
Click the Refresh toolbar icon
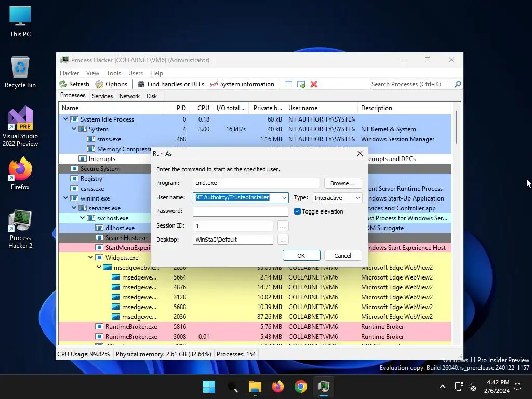[x=74, y=84]
